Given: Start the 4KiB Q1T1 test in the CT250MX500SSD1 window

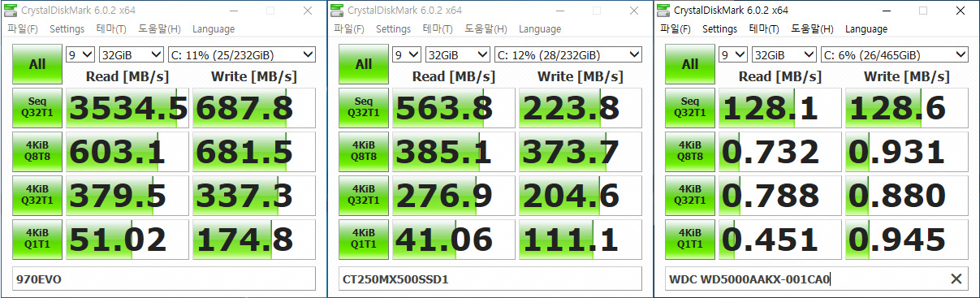Looking at the screenshot, I should click(x=364, y=239).
